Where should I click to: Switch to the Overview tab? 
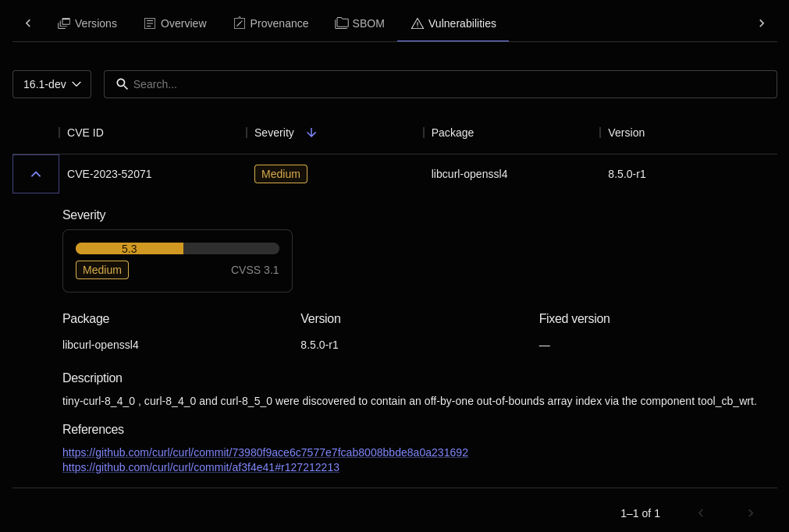tap(183, 23)
